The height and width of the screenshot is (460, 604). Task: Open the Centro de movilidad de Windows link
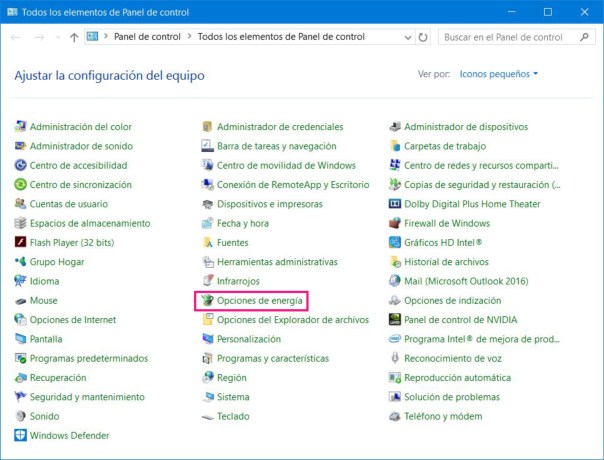(x=286, y=165)
